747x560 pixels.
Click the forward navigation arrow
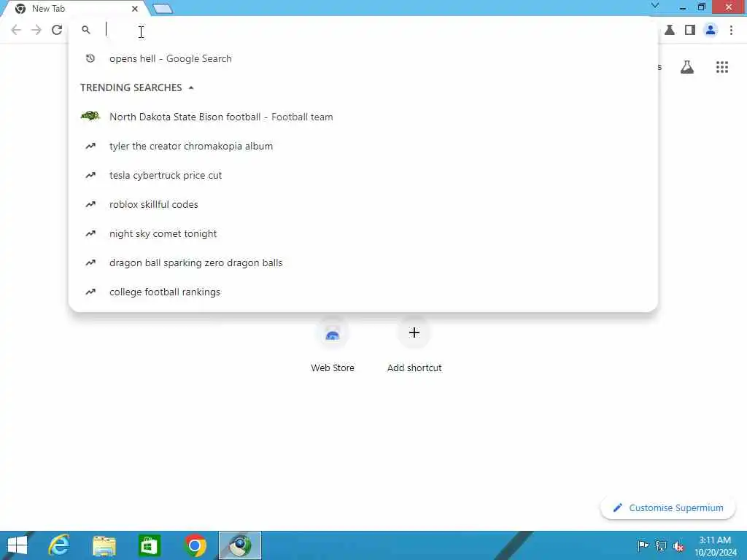(36, 30)
